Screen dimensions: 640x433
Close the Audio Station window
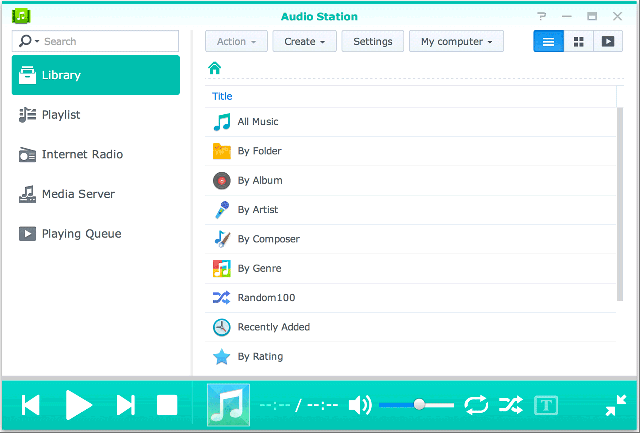618,16
